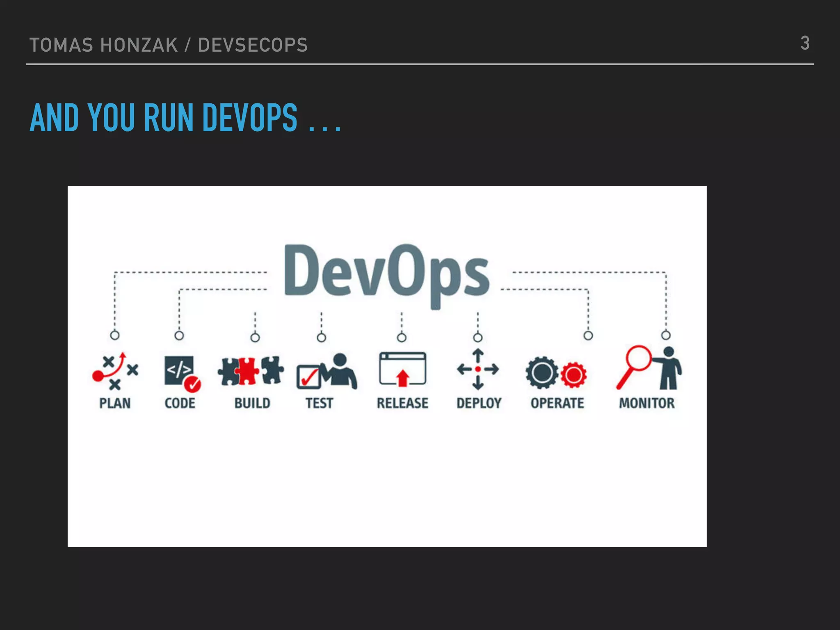Screen dimensions: 840x630
Task: Click the CODE icon with red checkmark
Action: pyautogui.click(x=183, y=373)
